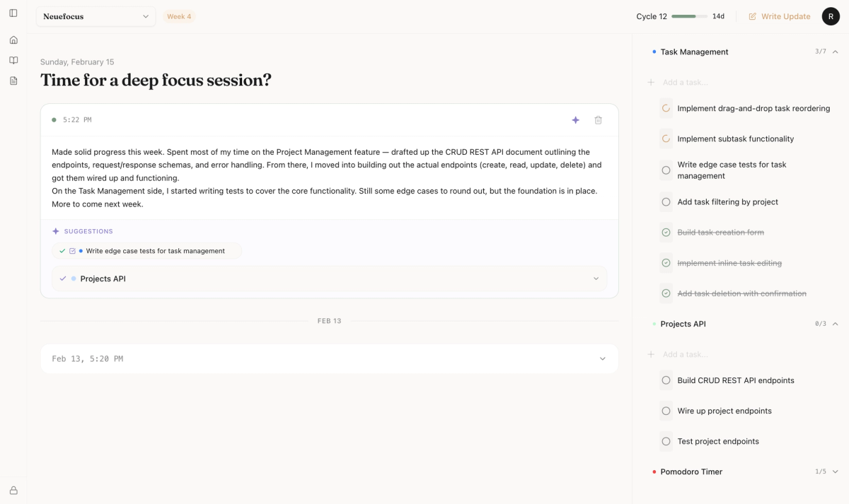Click the SUGGESTIONS label
The image size is (849, 504).
pyautogui.click(x=88, y=231)
